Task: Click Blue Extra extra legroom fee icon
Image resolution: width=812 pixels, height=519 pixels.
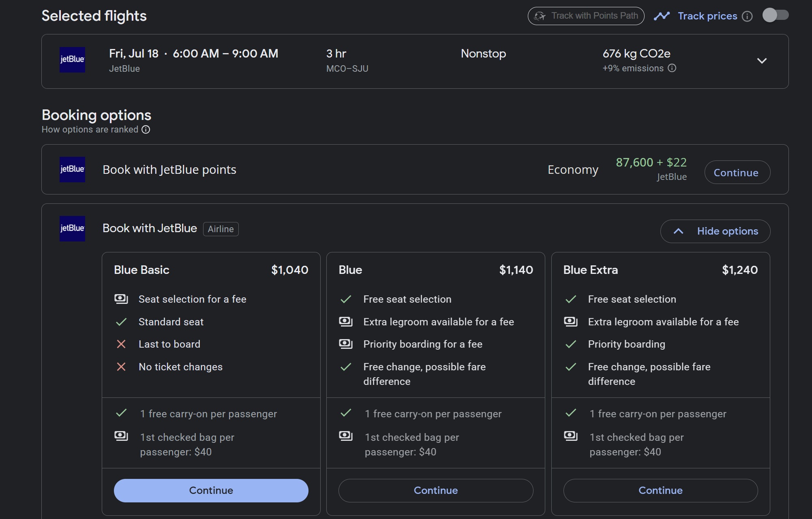Action: [x=571, y=322]
